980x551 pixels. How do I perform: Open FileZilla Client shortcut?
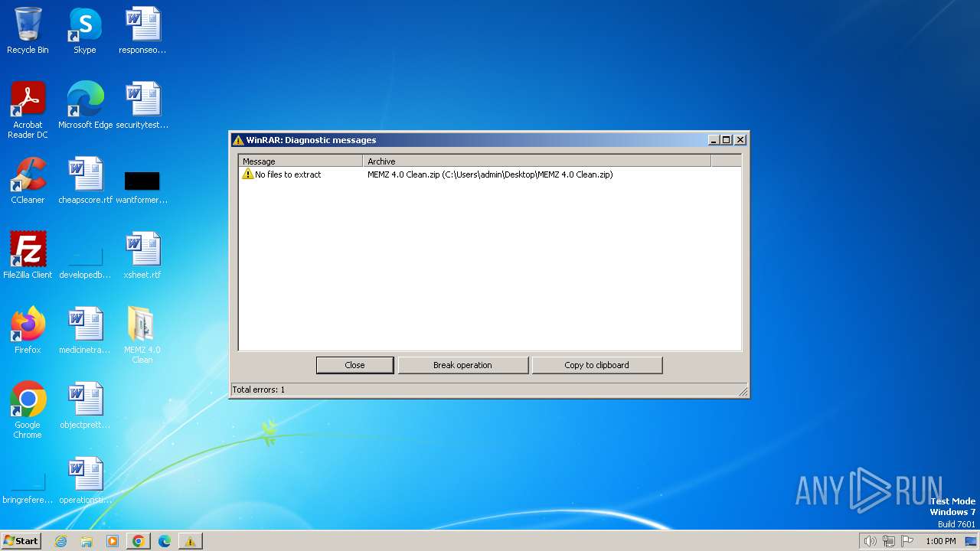pos(28,255)
